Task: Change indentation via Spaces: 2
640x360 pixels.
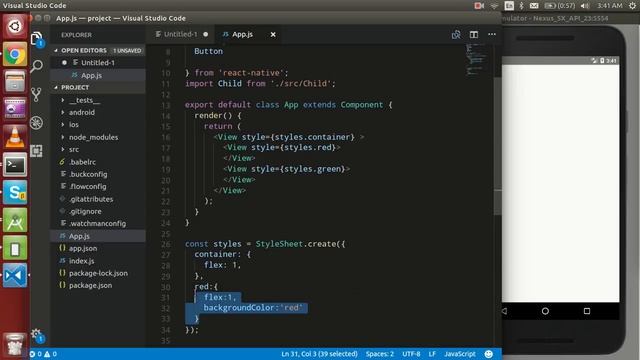Action: pyautogui.click(x=380, y=354)
